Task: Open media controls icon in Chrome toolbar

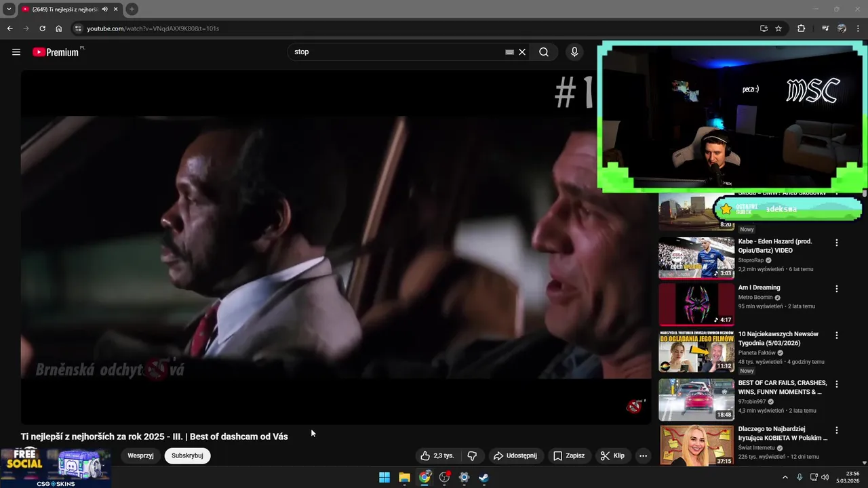Action: point(825,28)
